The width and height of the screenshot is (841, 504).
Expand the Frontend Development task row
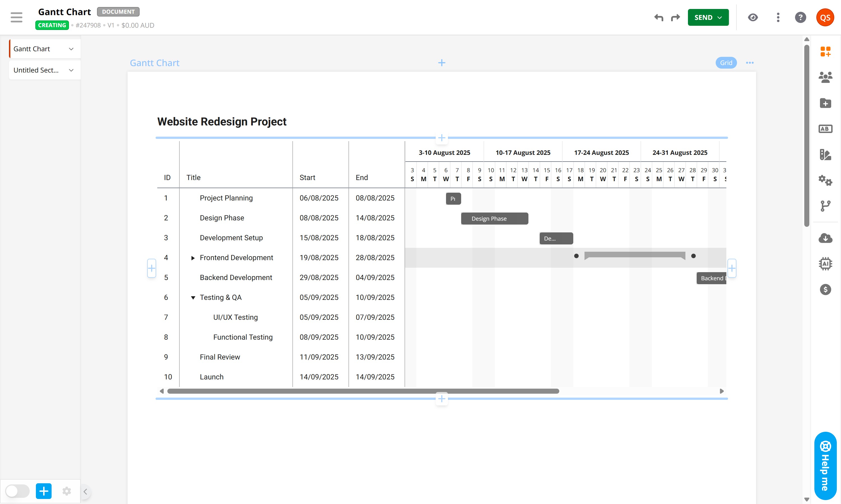[193, 258]
